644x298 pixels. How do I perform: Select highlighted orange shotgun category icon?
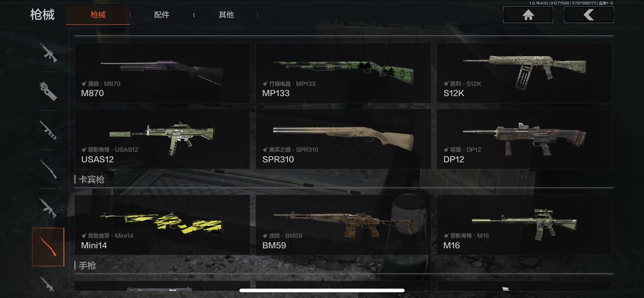pyautogui.click(x=48, y=247)
